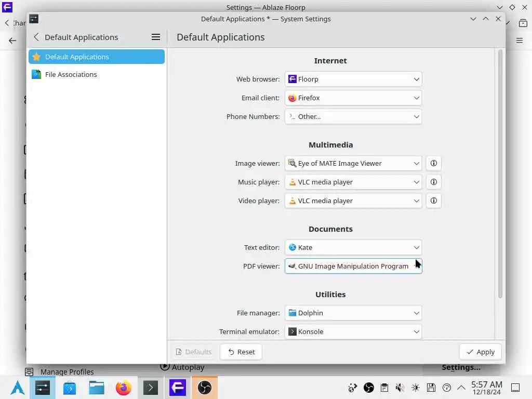Open disk save tray icon
This screenshot has width=532, height=399.
pos(431,388)
